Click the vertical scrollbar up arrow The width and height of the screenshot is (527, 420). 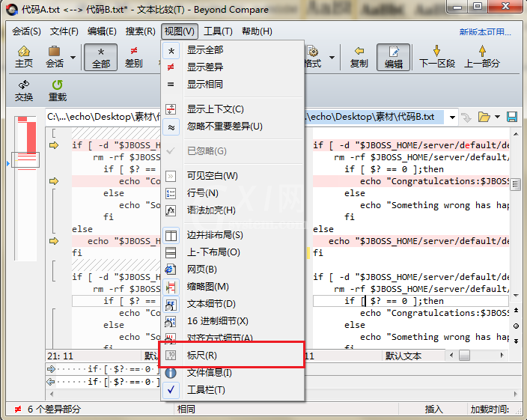click(x=516, y=134)
